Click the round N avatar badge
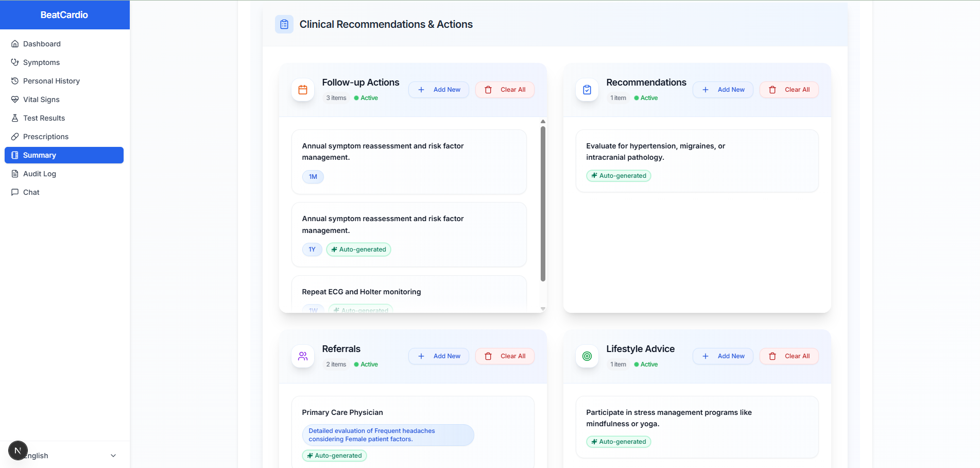The height and width of the screenshot is (468, 980). pyautogui.click(x=18, y=450)
